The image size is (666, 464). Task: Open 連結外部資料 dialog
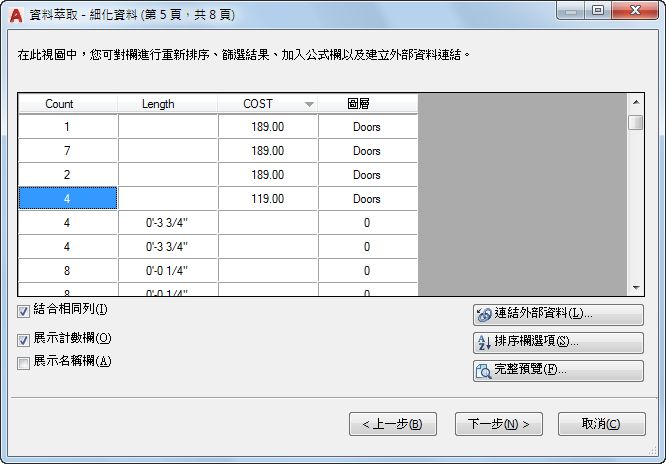pyautogui.click(x=558, y=314)
